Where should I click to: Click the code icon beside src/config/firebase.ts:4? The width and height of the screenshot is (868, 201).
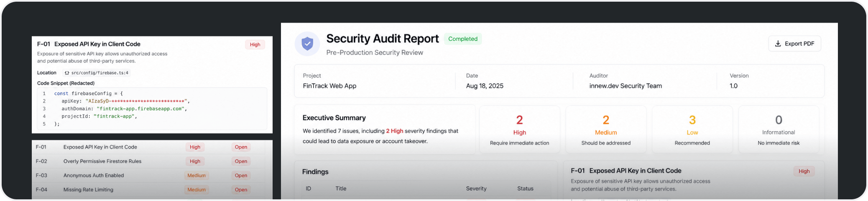pyautogui.click(x=67, y=73)
